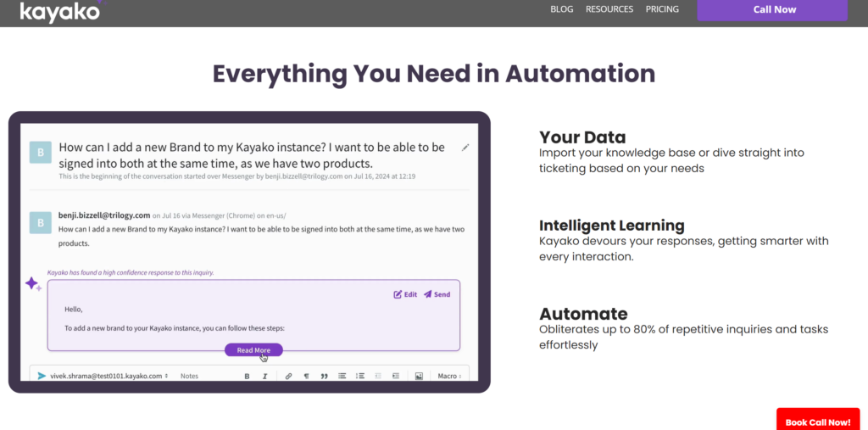Click the insert image icon
868x430 pixels.
pos(419,376)
